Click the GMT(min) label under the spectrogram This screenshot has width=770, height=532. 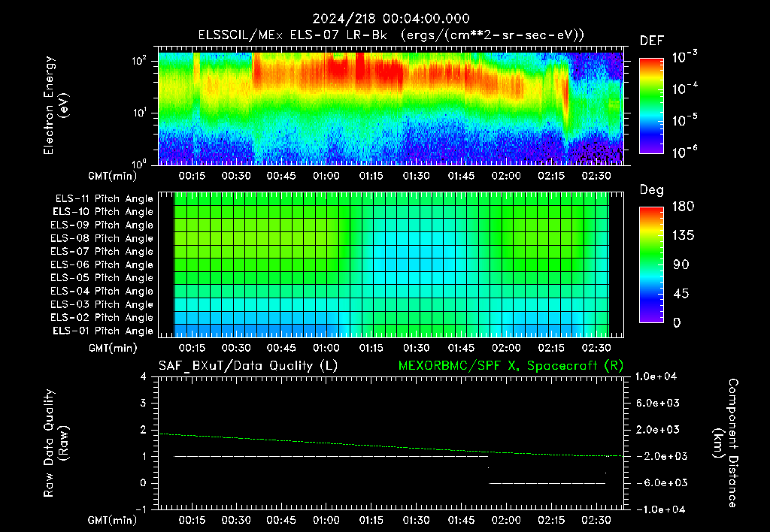pyautogui.click(x=112, y=176)
